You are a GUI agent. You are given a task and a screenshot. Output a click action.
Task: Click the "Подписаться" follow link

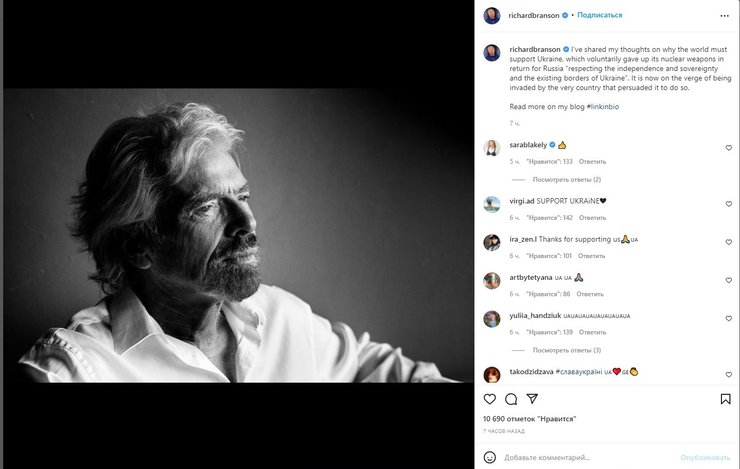coord(600,15)
